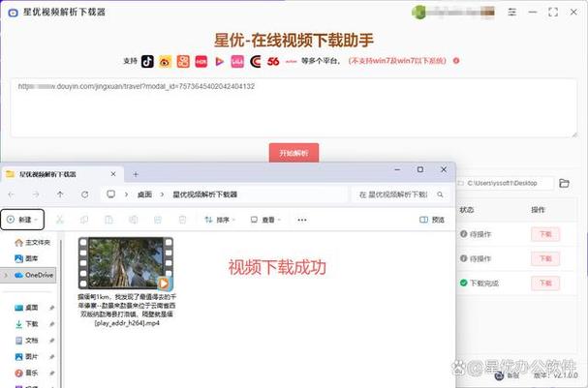Screen dimensions: 588x388
Task: Open 下载 folder in Explorer sidebar
Action: click(31, 324)
